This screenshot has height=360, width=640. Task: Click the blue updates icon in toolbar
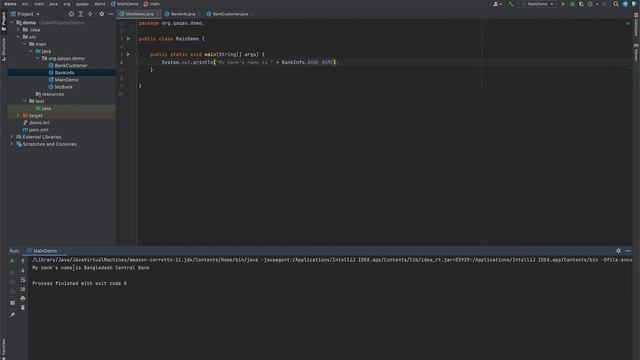(x=625, y=4)
